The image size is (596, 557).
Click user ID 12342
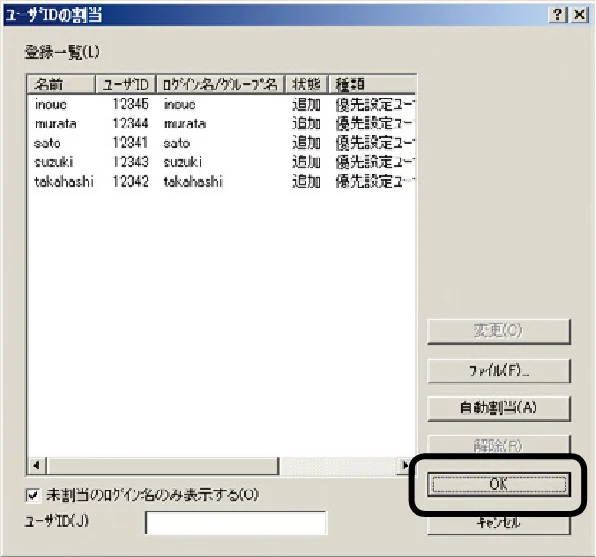pyautogui.click(x=130, y=182)
